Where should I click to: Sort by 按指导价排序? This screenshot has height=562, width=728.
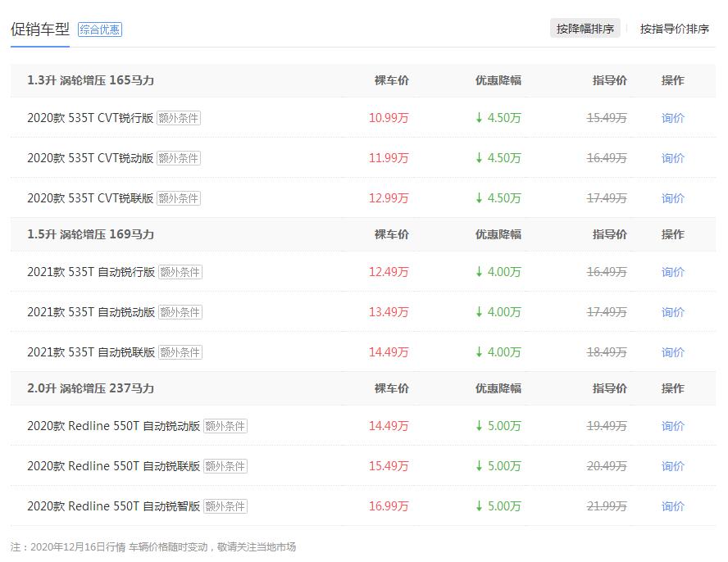point(675,29)
